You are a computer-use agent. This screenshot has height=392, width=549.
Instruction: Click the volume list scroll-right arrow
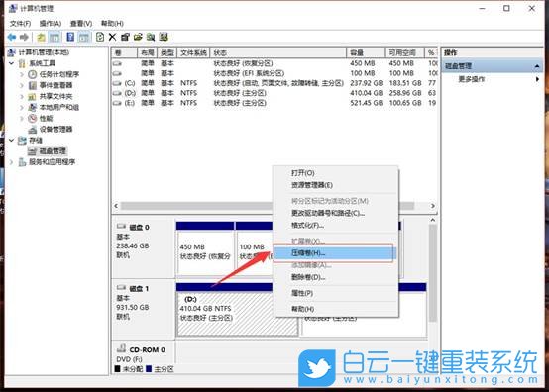point(433,206)
